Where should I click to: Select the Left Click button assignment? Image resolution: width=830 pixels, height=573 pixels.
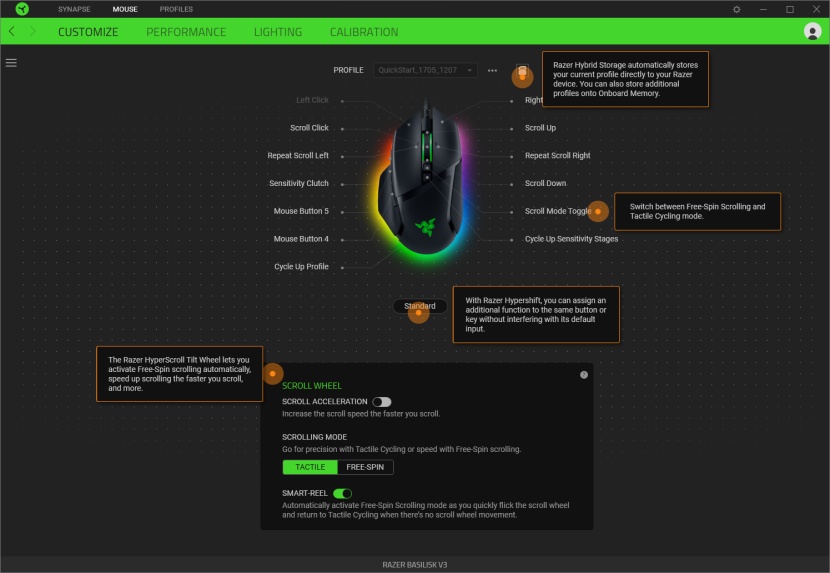pos(312,100)
